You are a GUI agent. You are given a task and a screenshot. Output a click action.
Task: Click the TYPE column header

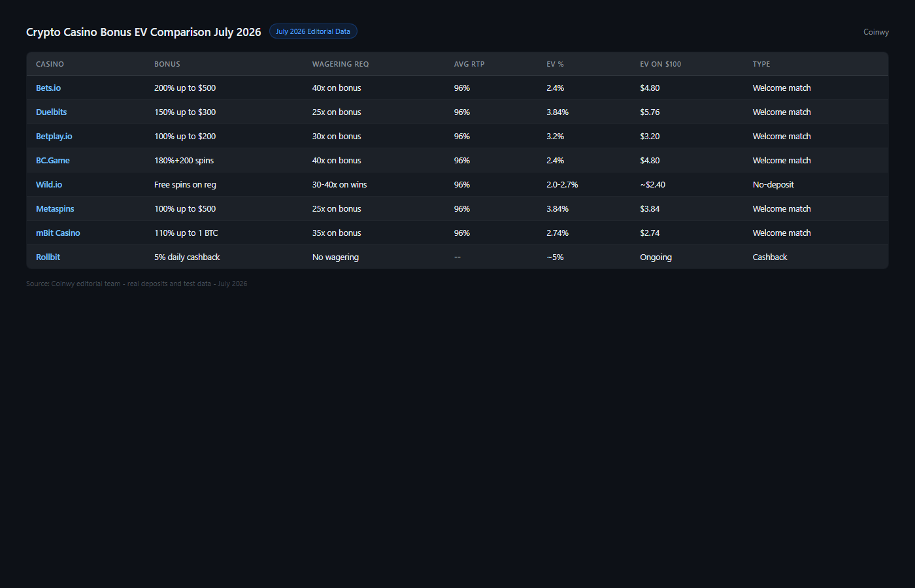[x=761, y=64]
